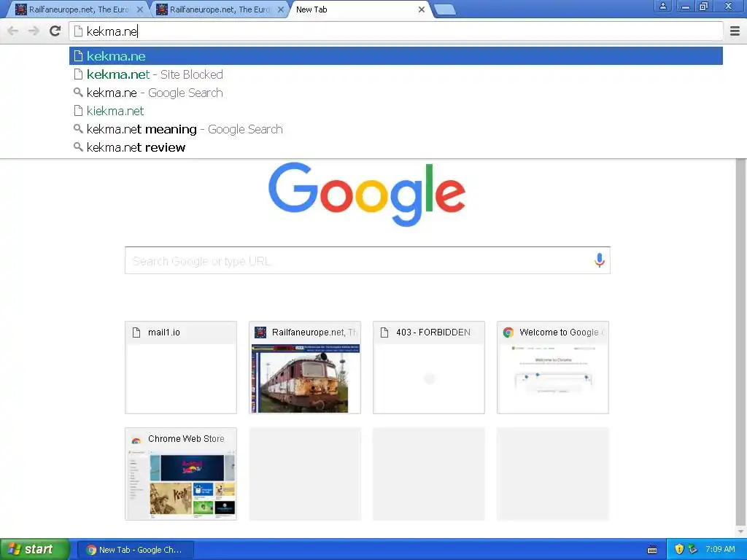Click the browser back arrow
The image size is (747, 560).
(x=13, y=31)
